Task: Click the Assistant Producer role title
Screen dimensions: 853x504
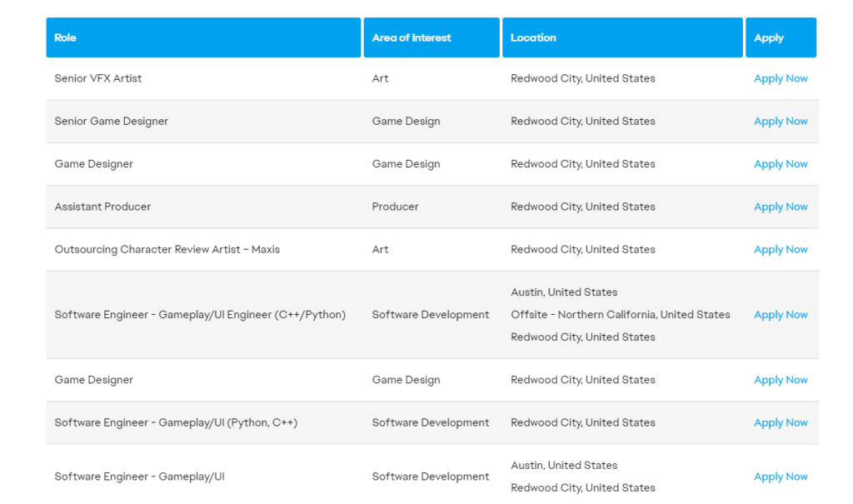Action: tap(102, 207)
